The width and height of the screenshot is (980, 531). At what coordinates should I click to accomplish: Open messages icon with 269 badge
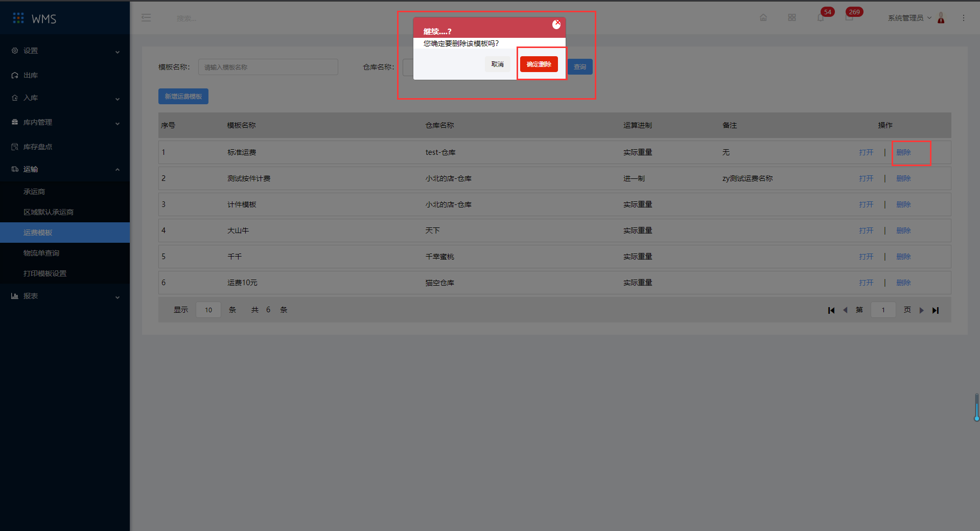pos(849,18)
